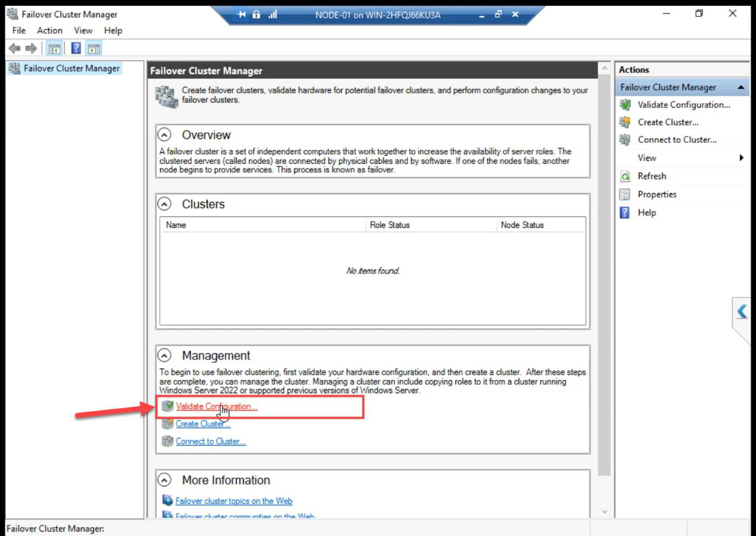Open the Help menu
The height and width of the screenshot is (536, 756).
113,30
